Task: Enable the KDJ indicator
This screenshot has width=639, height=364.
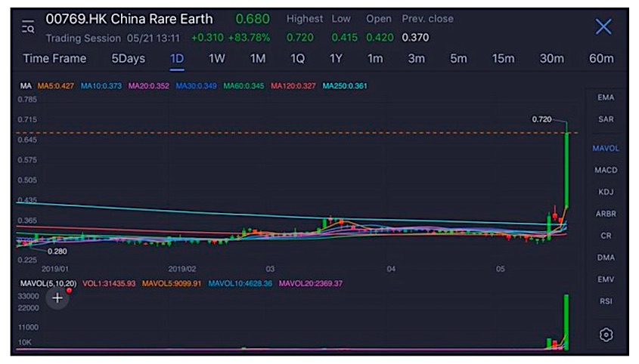Action: (606, 192)
